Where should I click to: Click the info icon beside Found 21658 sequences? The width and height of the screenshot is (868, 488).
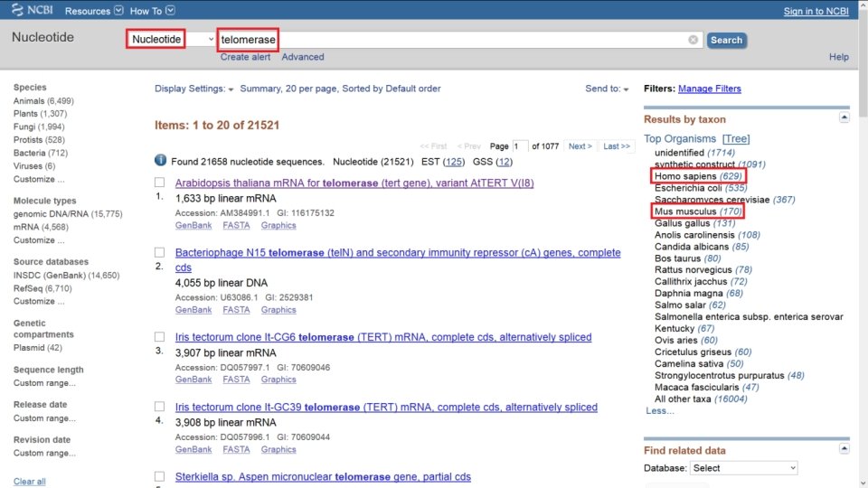pyautogui.click(x=161, y=161)
